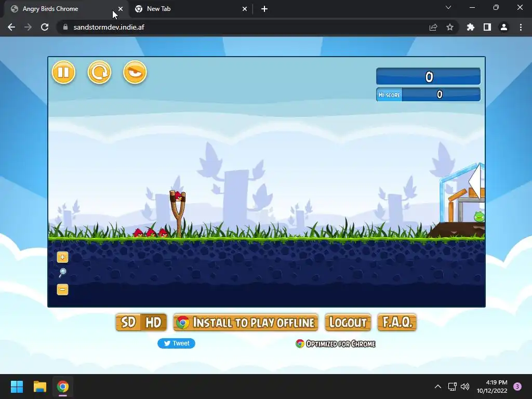Click the white scroll-left arrow at game edge
The height and width of the screenshot is (399, 532).
click(x=475, y=181)
